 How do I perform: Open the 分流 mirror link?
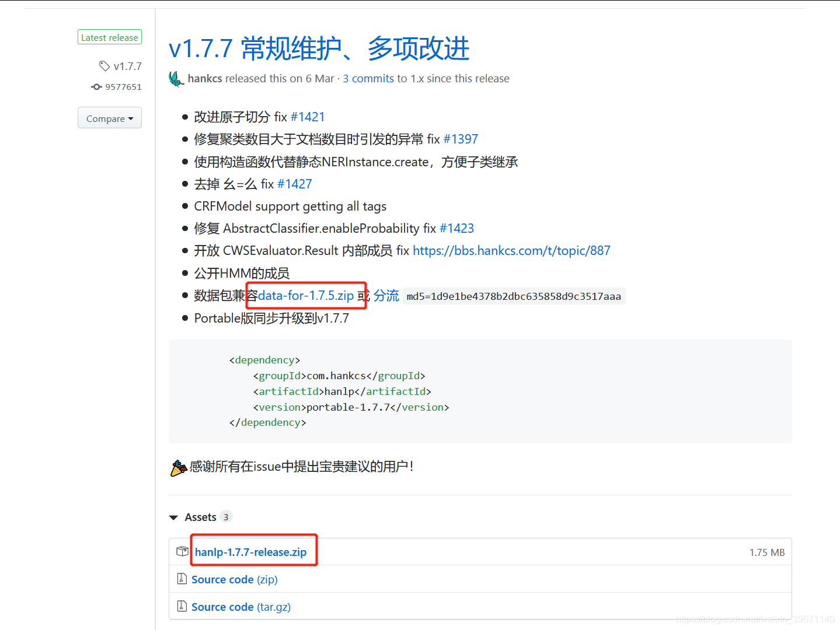tap(386, 295)
